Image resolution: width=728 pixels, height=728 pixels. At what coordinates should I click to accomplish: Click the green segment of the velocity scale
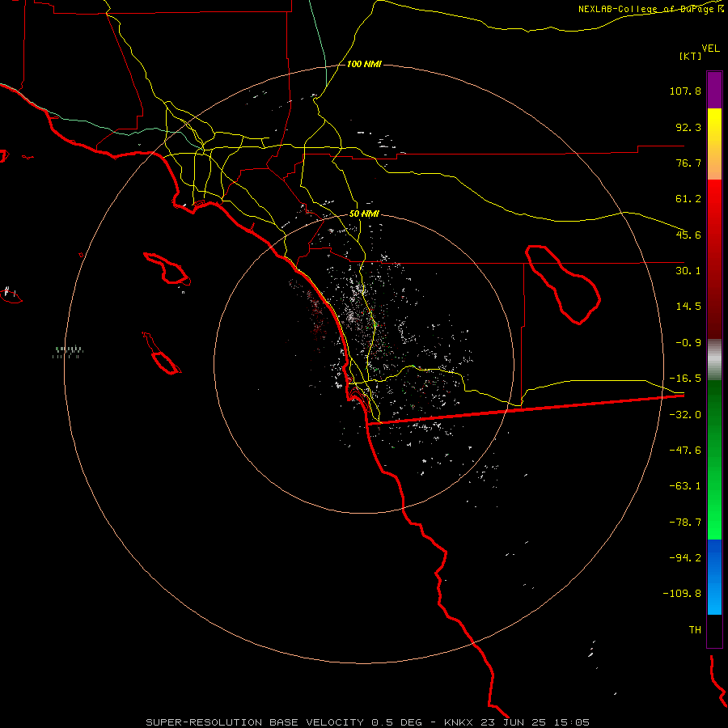click(x=714, y=459)
